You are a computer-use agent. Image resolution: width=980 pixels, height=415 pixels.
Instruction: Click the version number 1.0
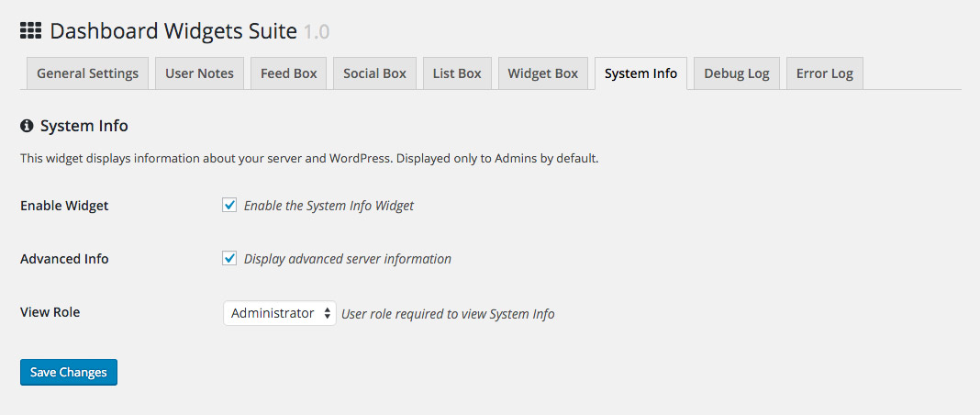[x=317, y=31]
